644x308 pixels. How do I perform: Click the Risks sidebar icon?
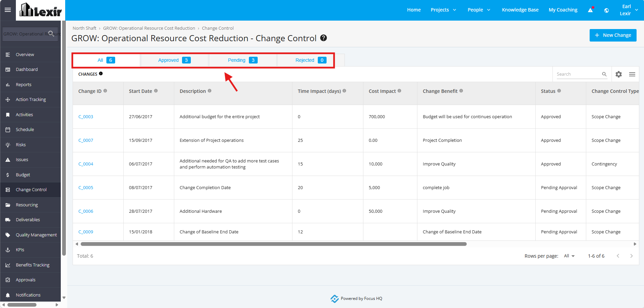pyautogui.click(x=8, y=145)
